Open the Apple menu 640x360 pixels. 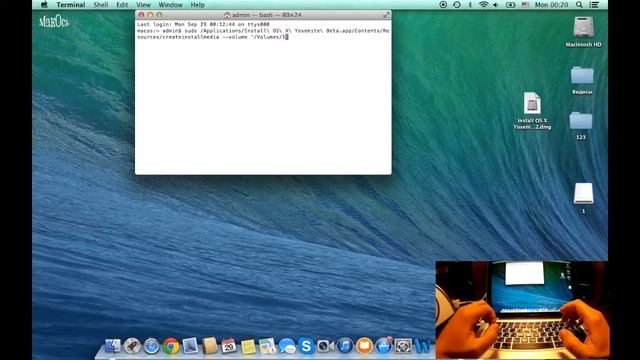pos(44,5)
